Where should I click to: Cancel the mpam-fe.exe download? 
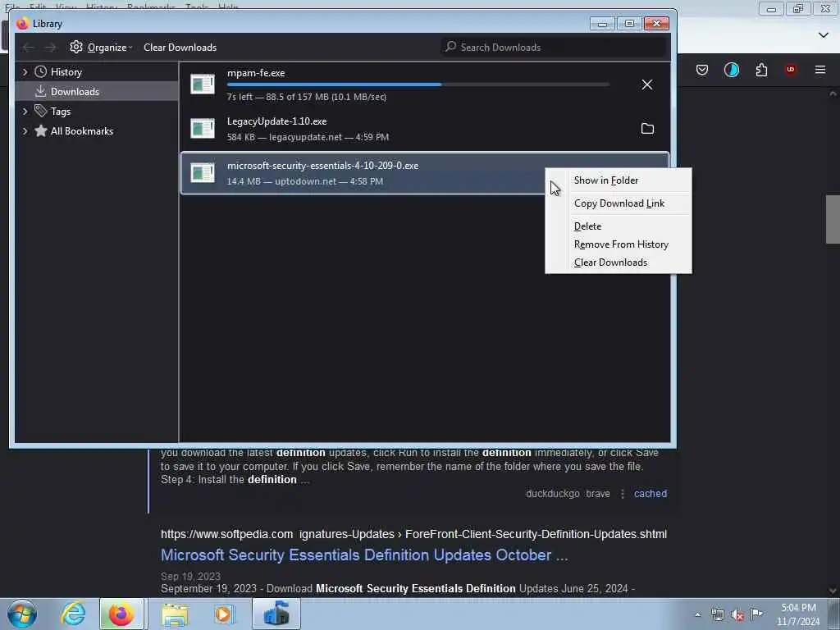[x=647, y=84]
